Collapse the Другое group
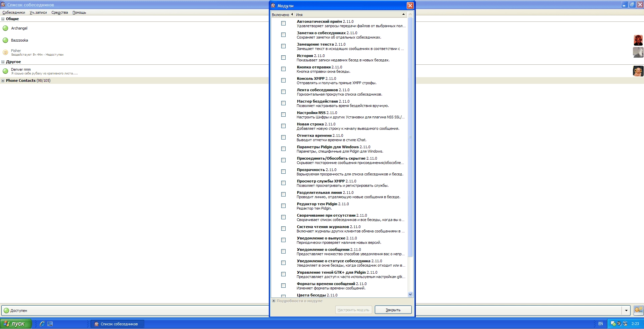This screenshot has width=644, height=329. [3, 62]
